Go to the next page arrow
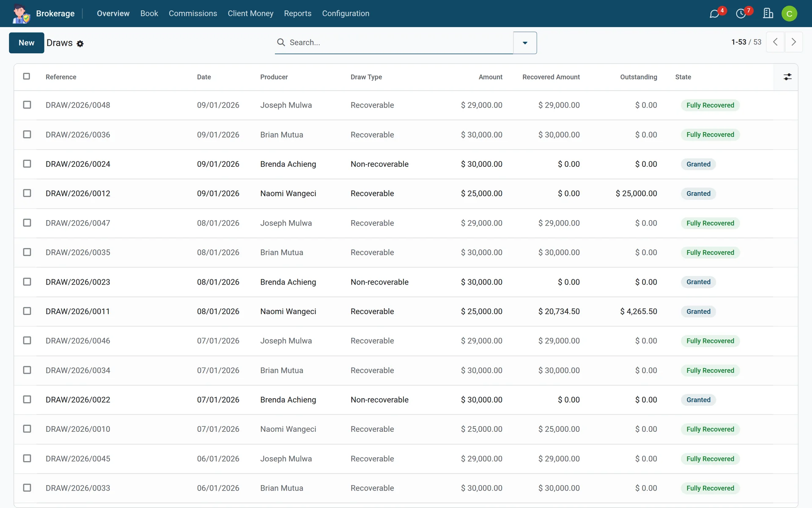Viewport: 812px width, 508px height. [794, 42]
